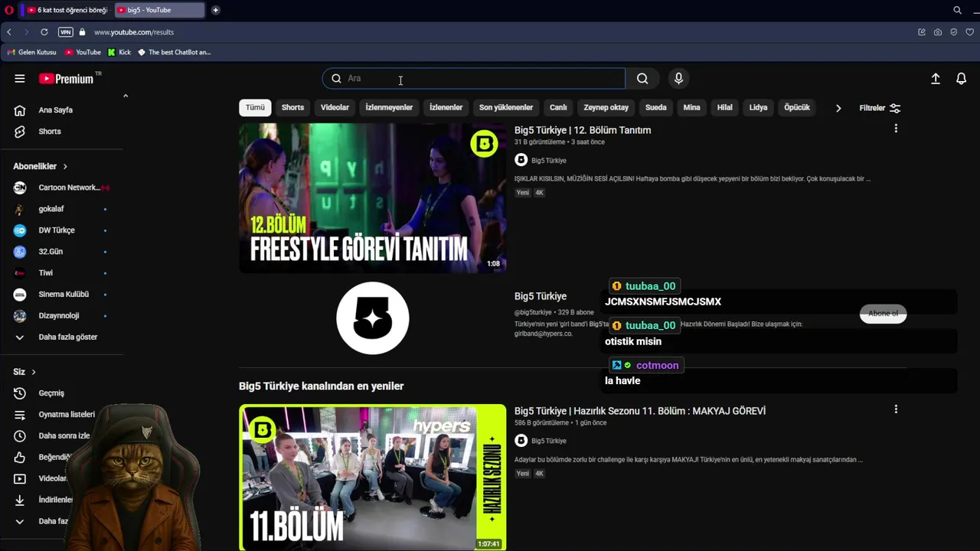This screenshot has height=551, width=980.
Task: Open the upload/create icon
Action: [x=936, y=78]
